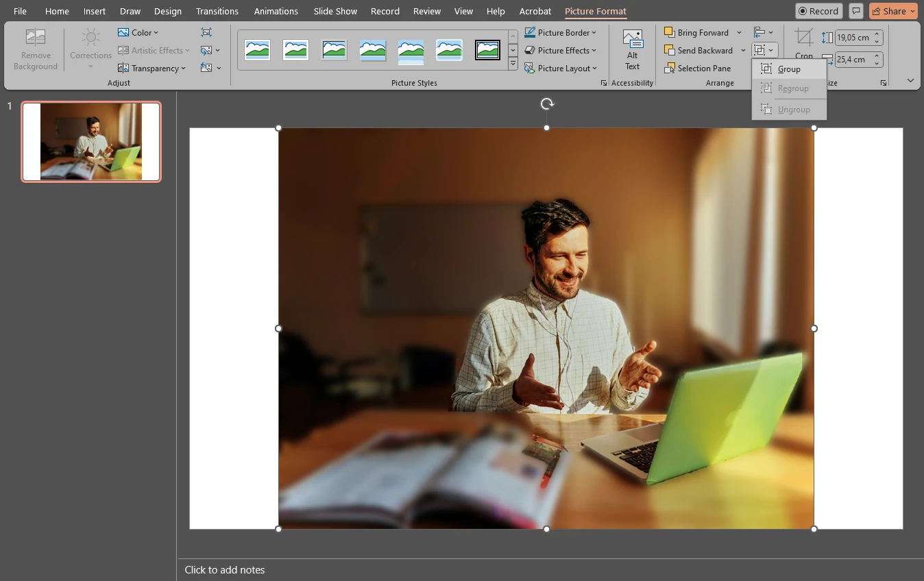
Task: Switch to the Insert tab
Action: point(95,11)
